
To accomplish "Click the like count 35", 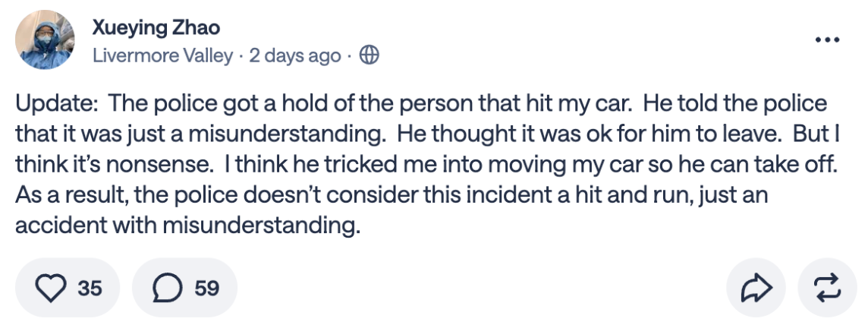I will point(89,289).
